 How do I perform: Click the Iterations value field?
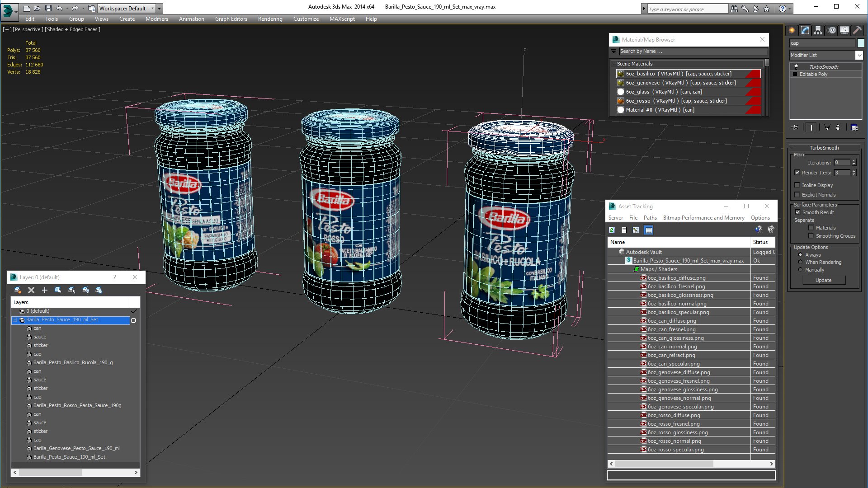pos(842,163)
